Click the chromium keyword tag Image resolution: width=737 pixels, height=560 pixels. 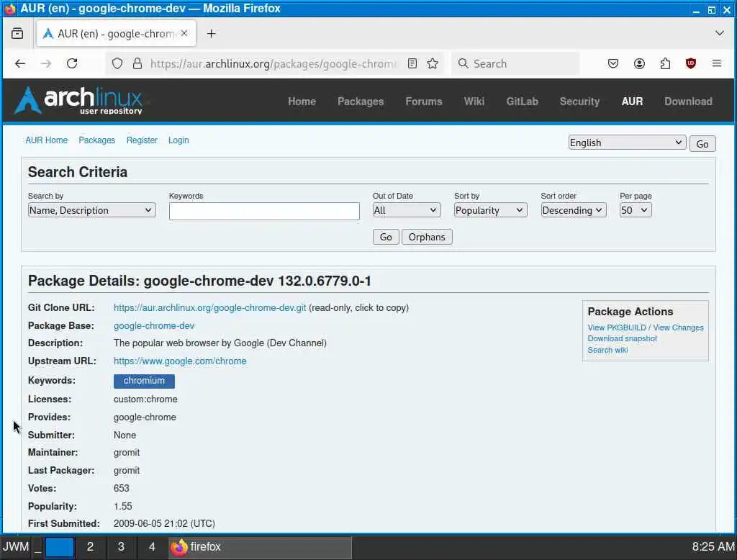coord(144,381)
